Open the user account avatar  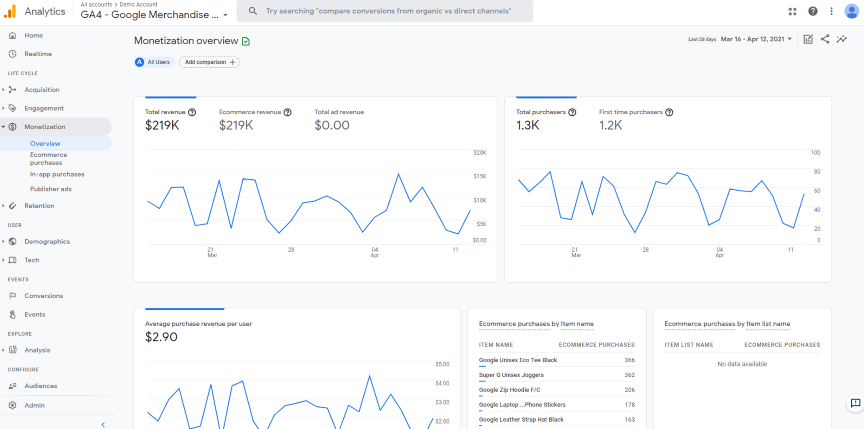pos(852,11)
